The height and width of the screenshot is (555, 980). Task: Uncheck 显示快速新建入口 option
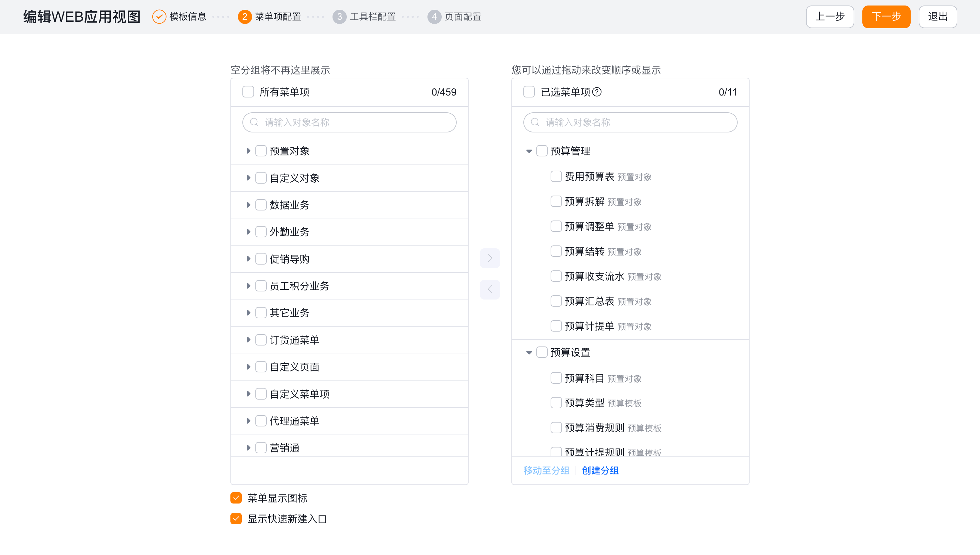click(236, 519)
